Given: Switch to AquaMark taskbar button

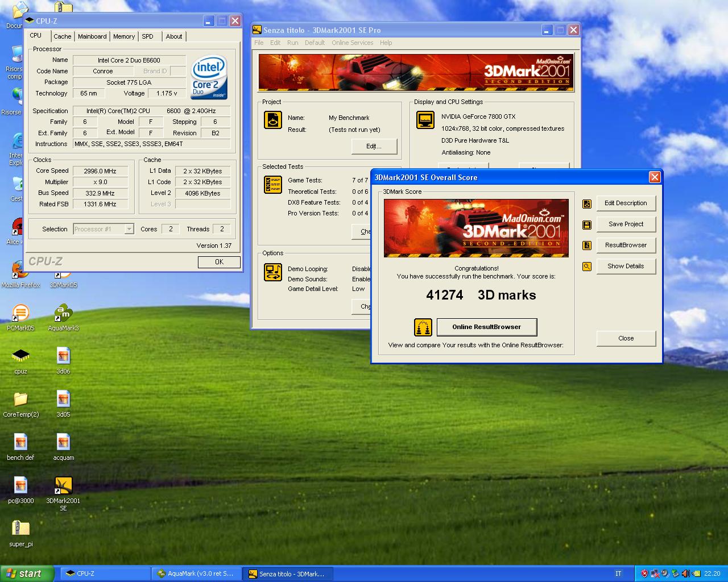Looking at the screenshot, I should pos(196,574).
